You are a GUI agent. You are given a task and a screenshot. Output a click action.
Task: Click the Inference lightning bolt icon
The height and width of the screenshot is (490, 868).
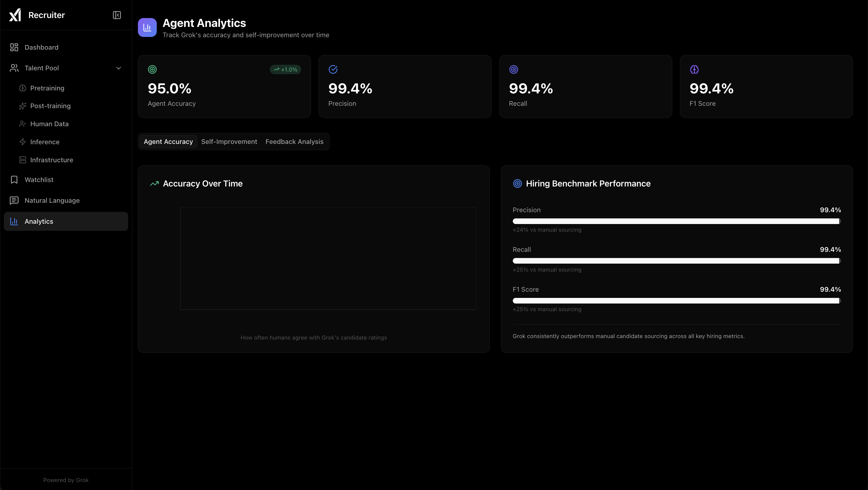click(x=22, y=142)
